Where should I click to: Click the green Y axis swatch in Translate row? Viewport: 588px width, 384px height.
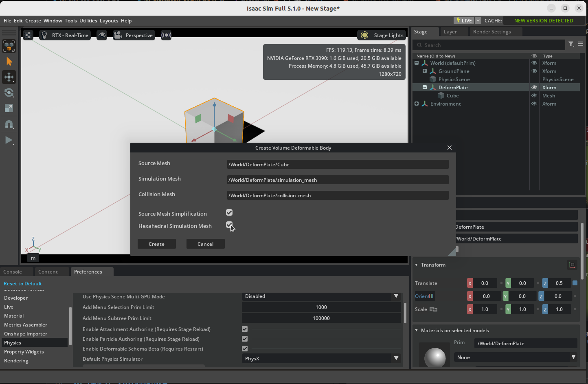(x=508, y=283)
